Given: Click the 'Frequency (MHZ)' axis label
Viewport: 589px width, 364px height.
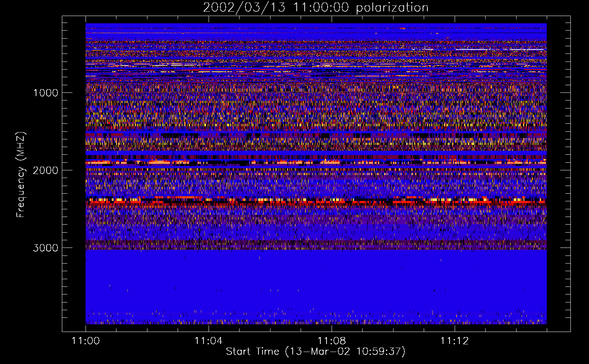Looking at the screenshot, I should pyautogui.click(x=21, y=175).
